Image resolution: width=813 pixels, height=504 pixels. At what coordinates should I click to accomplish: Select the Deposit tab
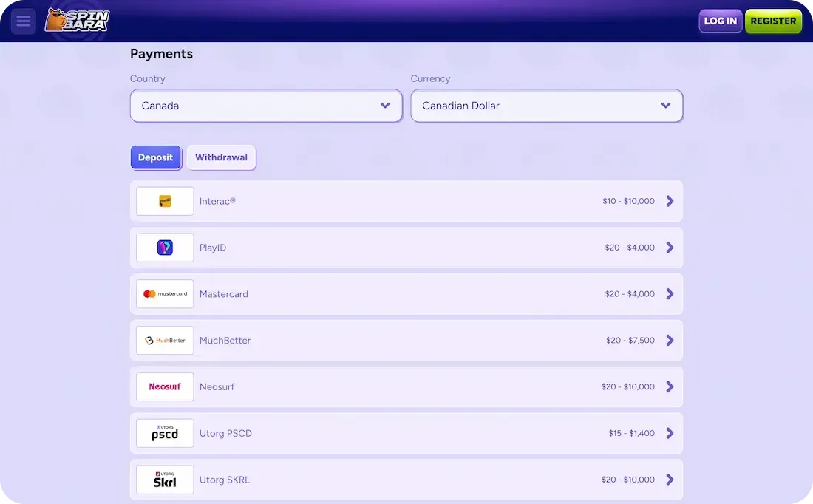pyautogui.click(x=155, y=157)
